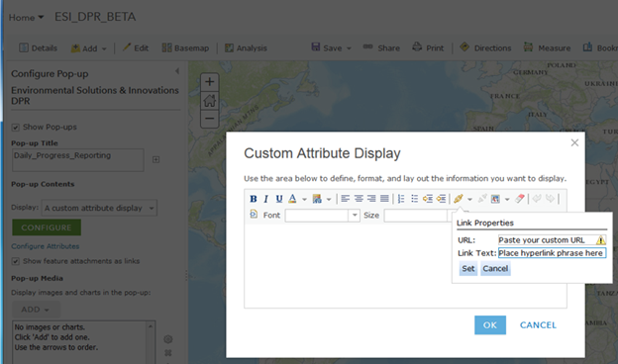This screenshot has height=364, width=618.
Task: Click the Set link button
Action: click(x=468, y=269)
